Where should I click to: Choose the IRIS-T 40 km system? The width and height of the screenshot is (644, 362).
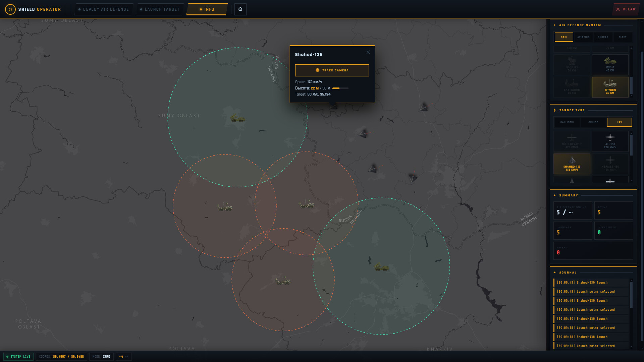tap(610, 64)
